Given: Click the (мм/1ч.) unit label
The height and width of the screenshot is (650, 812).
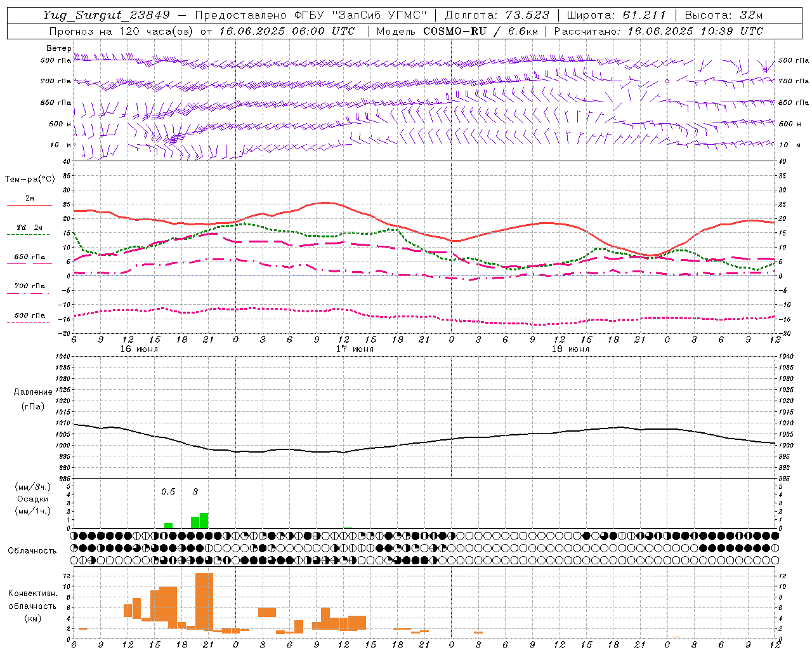Looking at the screenshot, I should click(x=32, y=511).
